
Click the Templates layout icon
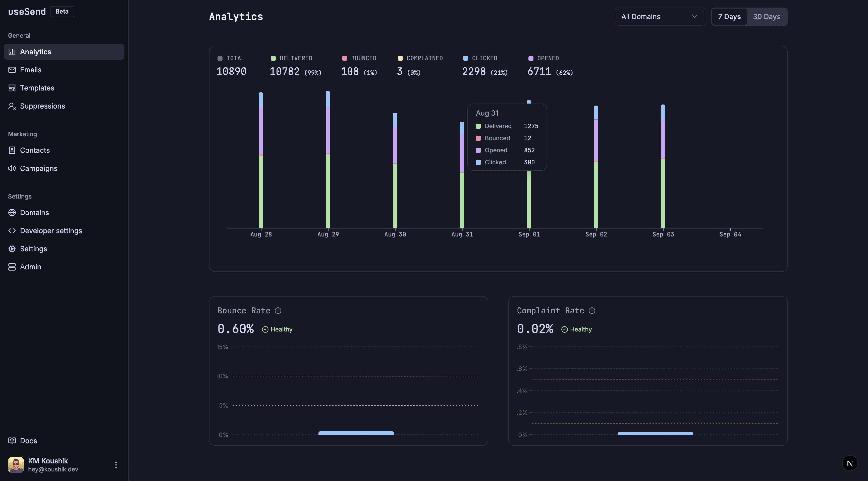pyautogui.click(x=12, y=88)
